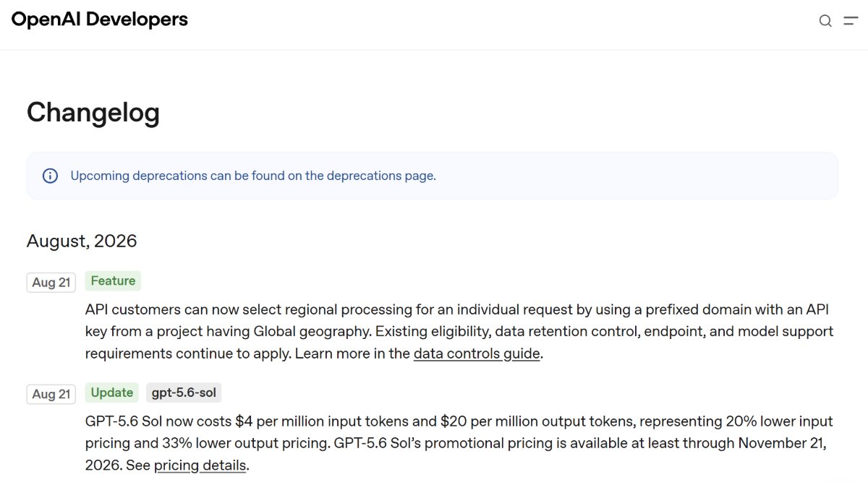The width and height of the screenshot is (868, 485).
Task: Go to OpenAI Developers home logo
Action: (99, 20)
